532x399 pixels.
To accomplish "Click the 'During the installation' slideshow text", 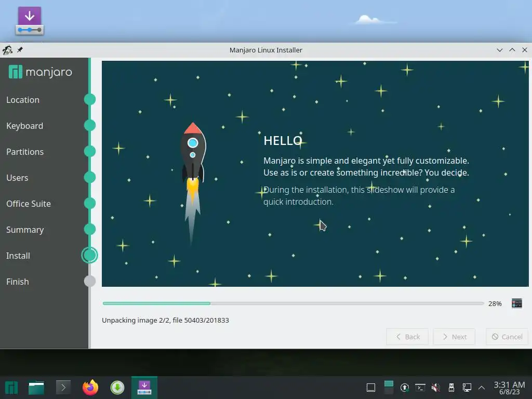I will tap(359, 196).
